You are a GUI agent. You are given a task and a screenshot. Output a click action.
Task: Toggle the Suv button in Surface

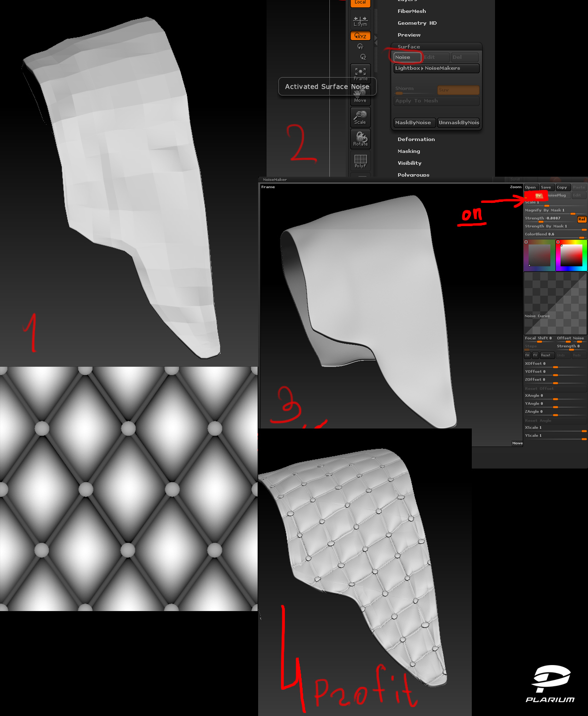point(458,90)
